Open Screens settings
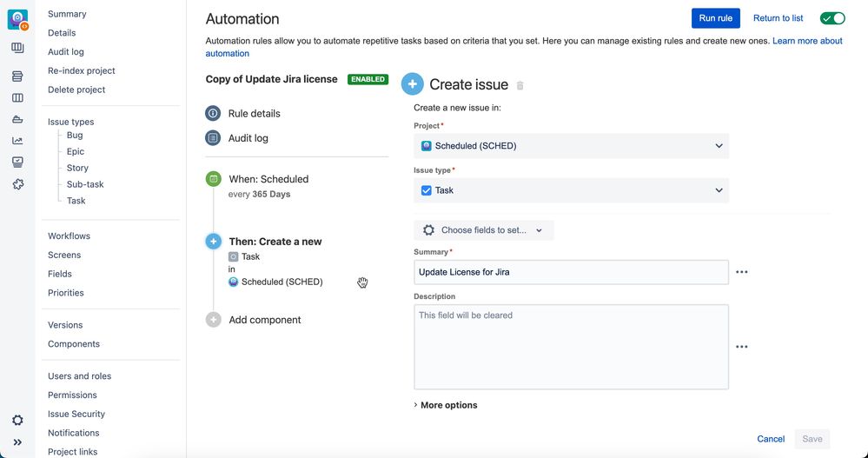The height and width of the screenshot is (458, 868). coord(64,255)
